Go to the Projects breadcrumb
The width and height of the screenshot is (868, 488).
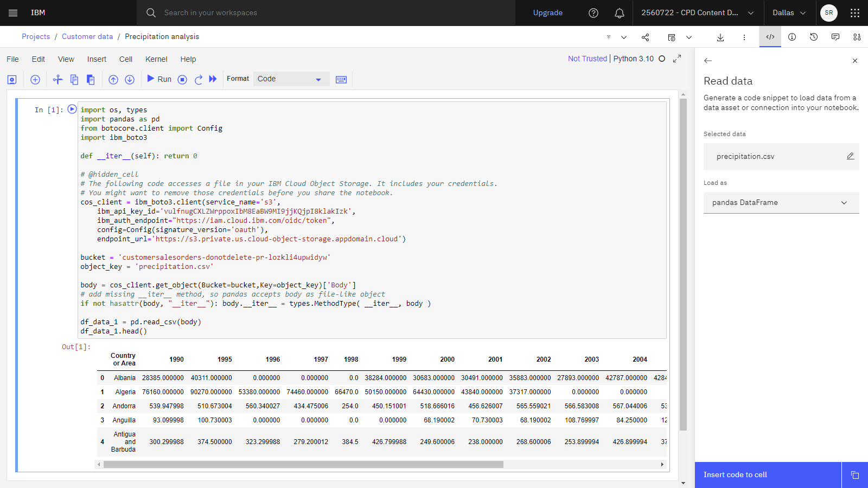pyautogui.click(x=36, y=36)
